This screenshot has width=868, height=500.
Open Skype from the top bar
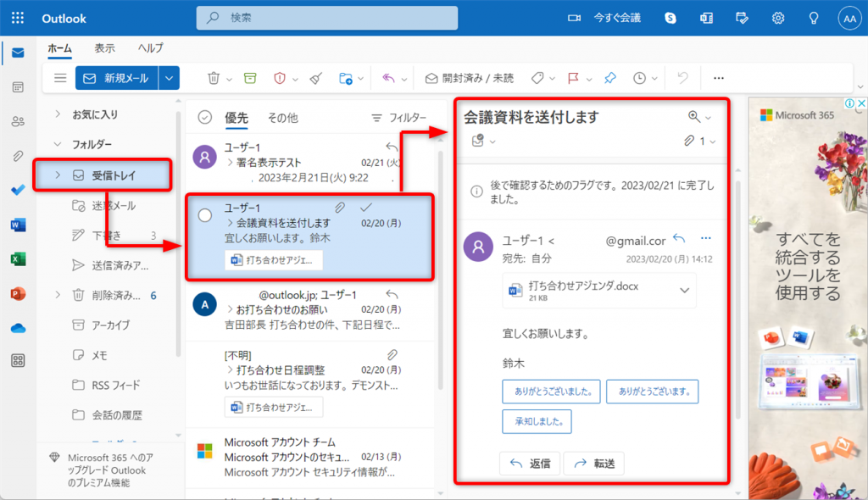(669, 18)
